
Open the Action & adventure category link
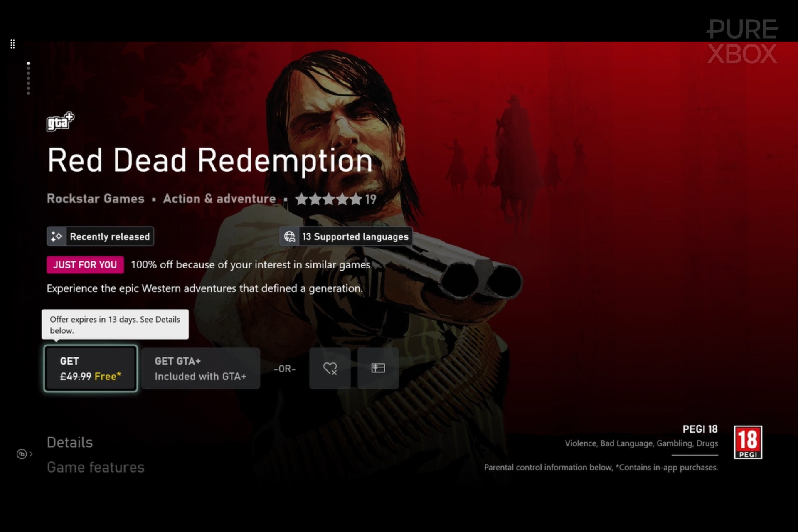219,199
